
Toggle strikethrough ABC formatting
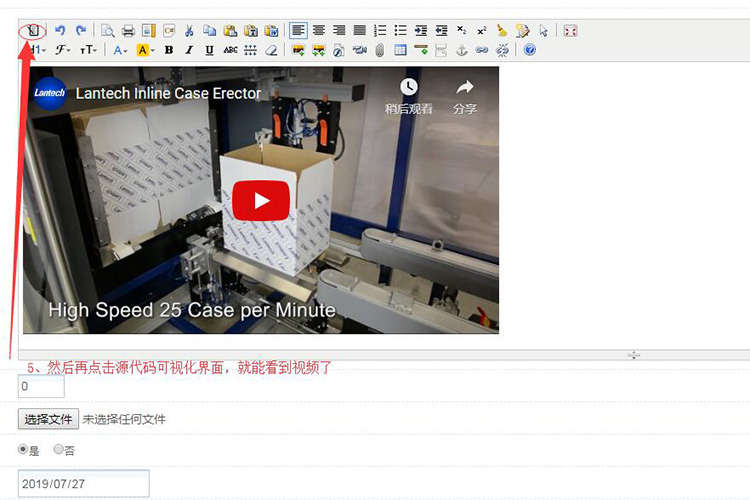pyautogui.click(x=230, y=50)
